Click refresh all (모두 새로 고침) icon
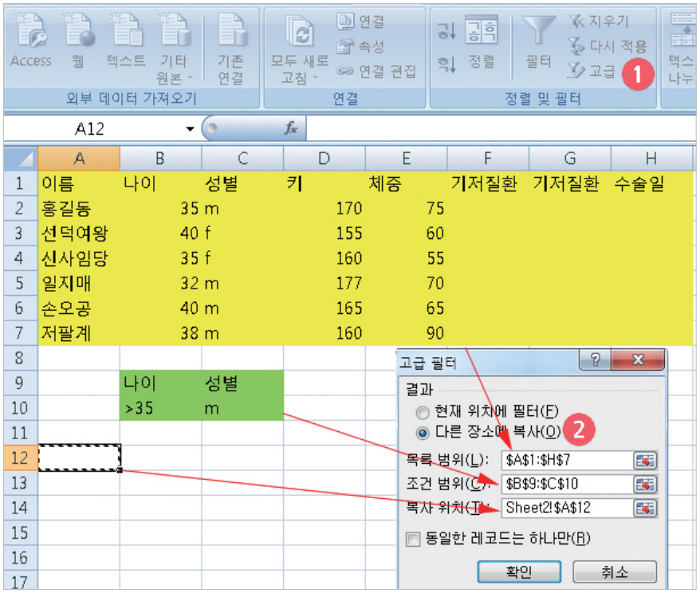Viewport: 700px width, 593px height. [x=300, y=31]
